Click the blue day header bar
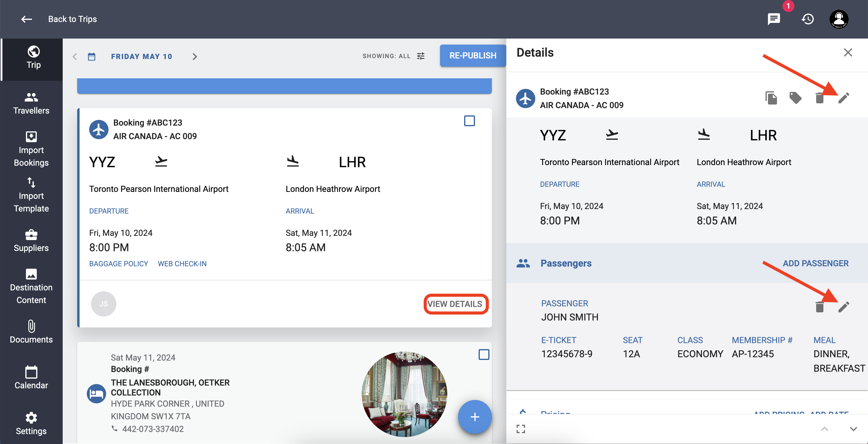Screen dimensions: 868x444 285,86
